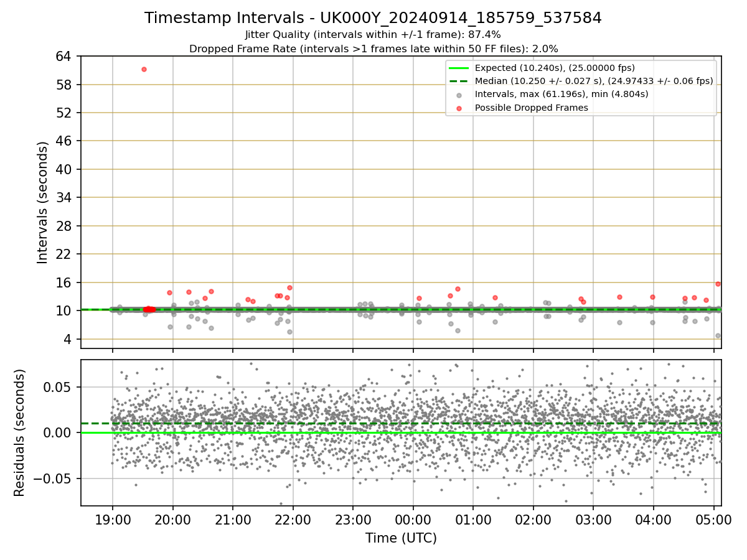
Task: Click x-axis tick label '03:00'
Action: (593, 520)
